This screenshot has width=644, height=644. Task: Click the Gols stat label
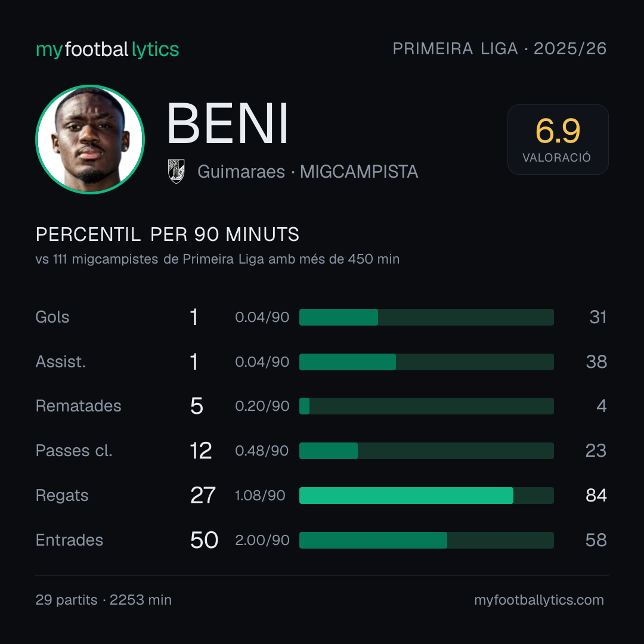[52, 317]
